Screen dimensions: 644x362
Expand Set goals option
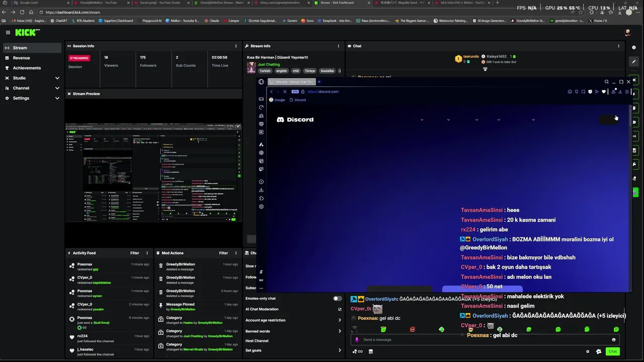click(293, 350)
